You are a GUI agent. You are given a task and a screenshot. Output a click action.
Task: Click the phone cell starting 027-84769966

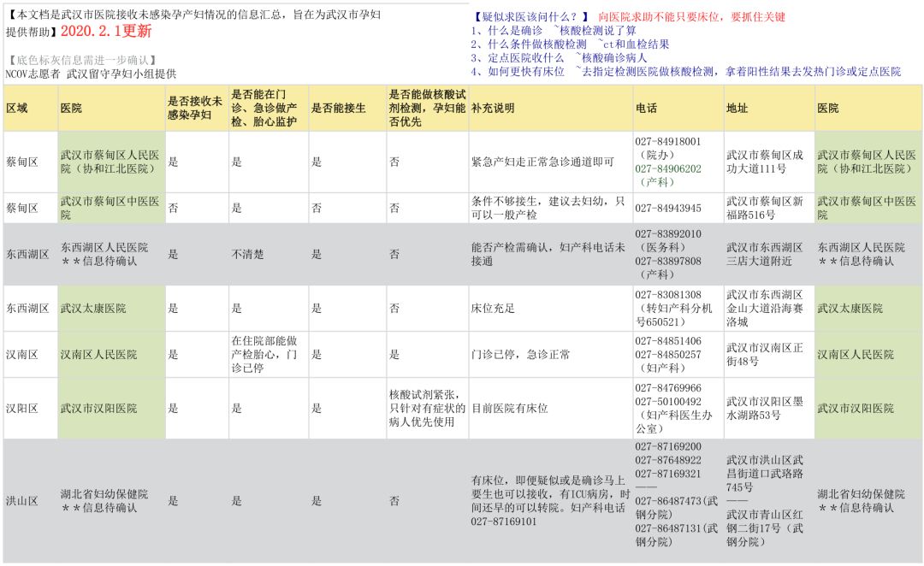coord(678,409)
